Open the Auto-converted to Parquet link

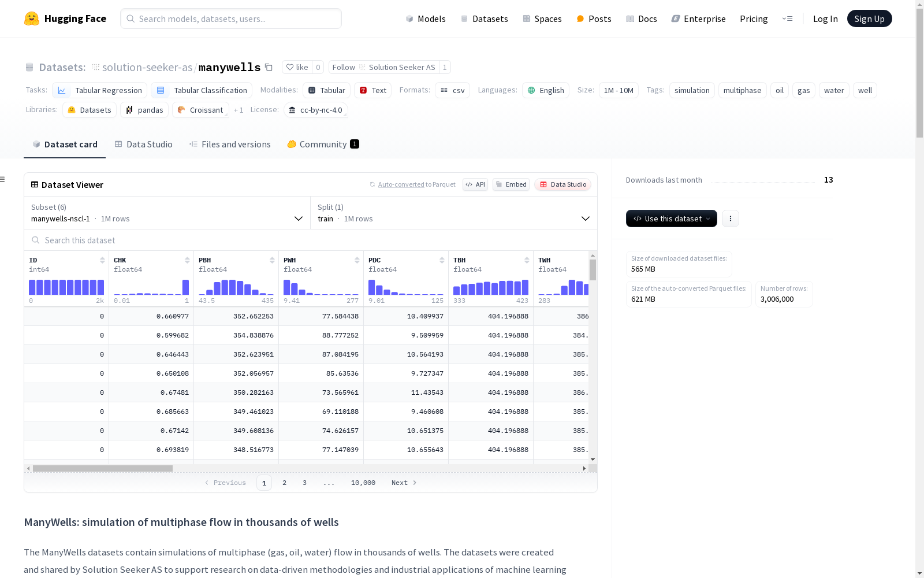point(417,184)
